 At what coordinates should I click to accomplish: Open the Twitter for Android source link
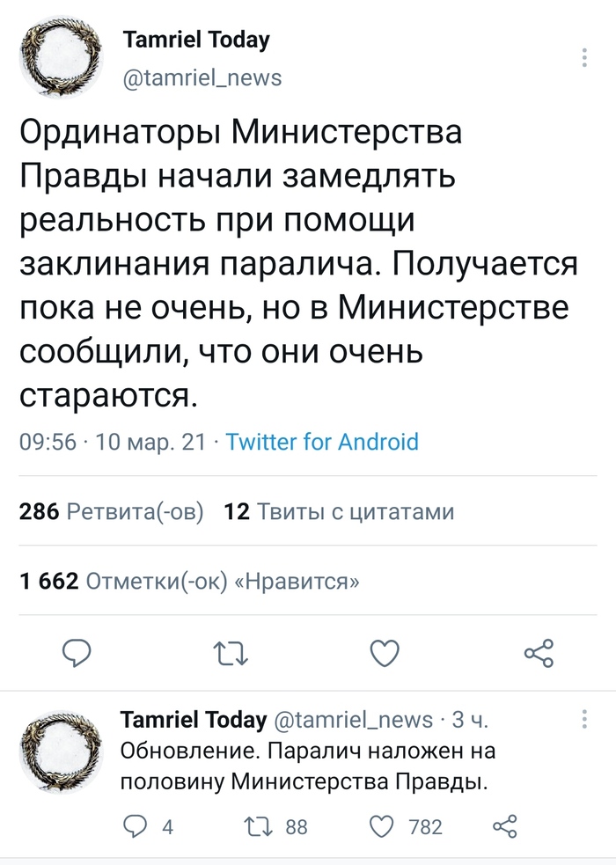[x=322, y=442]
